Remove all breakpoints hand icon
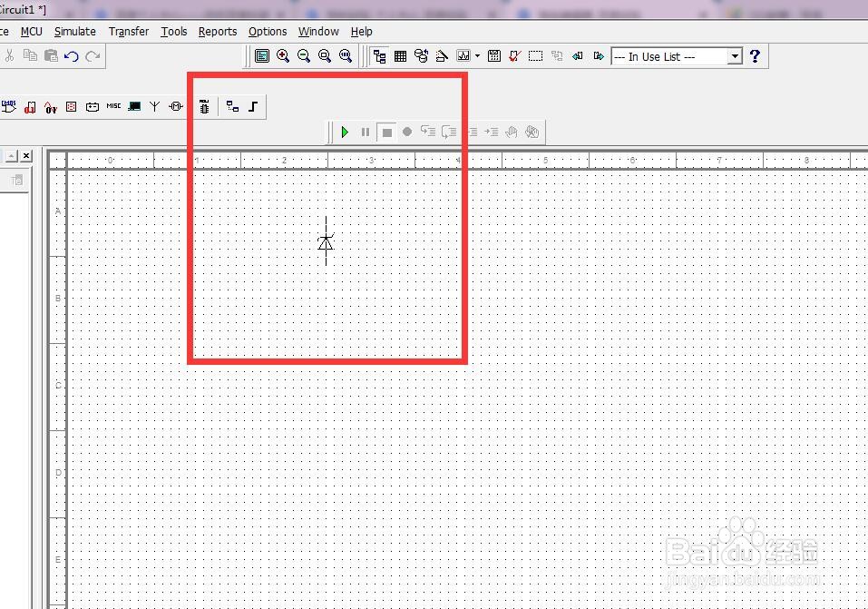This screenshot has width=868, height=609. 532,132
